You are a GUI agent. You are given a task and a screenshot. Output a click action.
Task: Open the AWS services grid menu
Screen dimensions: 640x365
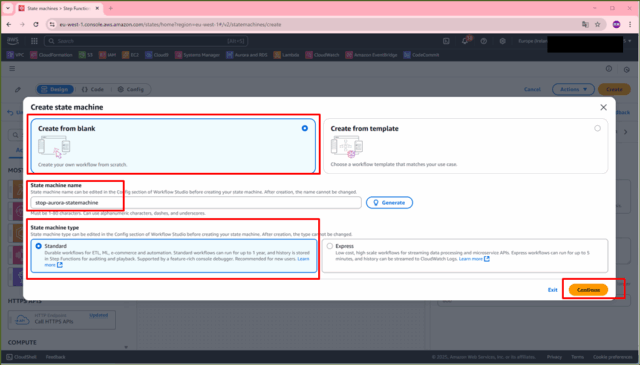click(34, 41)
